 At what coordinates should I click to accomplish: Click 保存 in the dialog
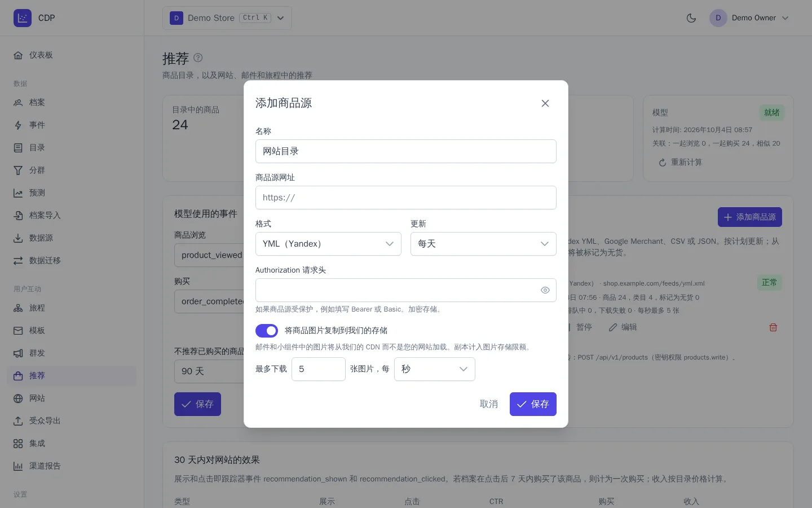point(533,404)
